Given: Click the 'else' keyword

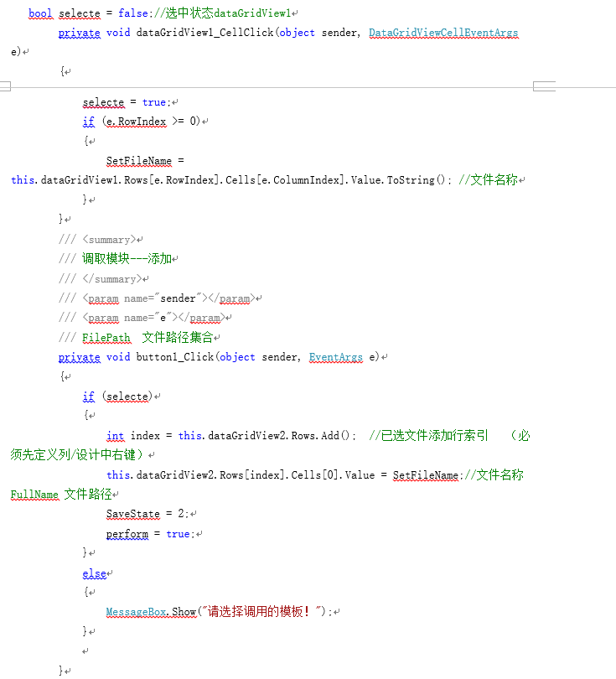Looking at the screenshot, I should coord(95,573).
